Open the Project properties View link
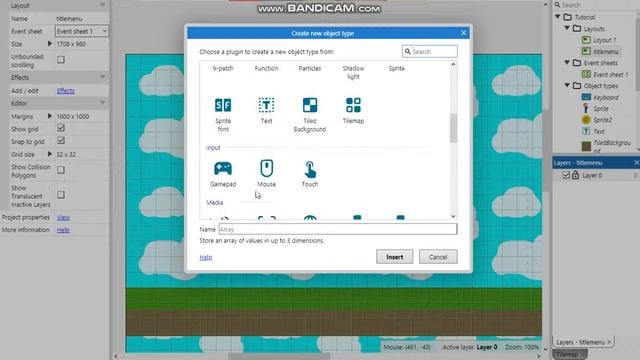This screenshot has width=640, height=360. pos(63,217)
